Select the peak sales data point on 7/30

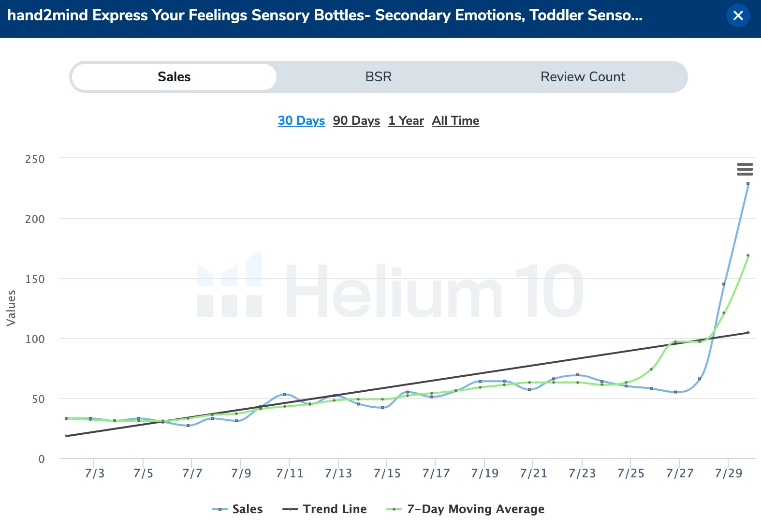[x=748, y=183]
